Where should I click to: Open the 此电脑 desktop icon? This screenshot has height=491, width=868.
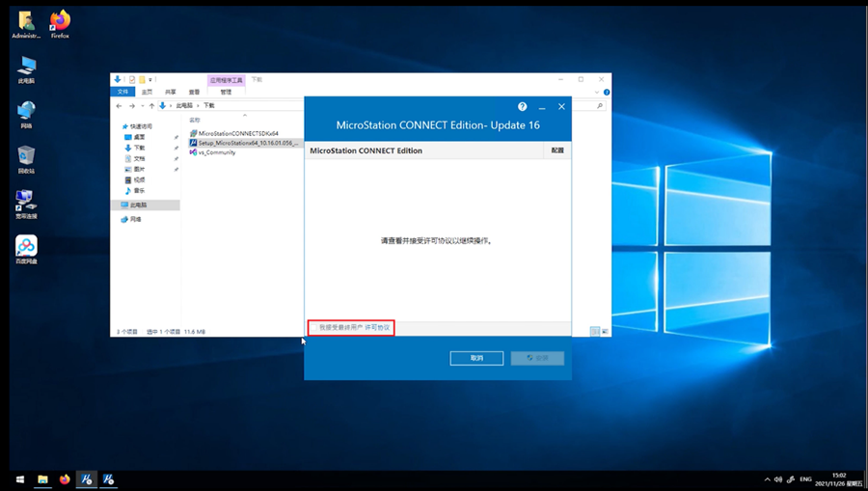tap(26, 69)
